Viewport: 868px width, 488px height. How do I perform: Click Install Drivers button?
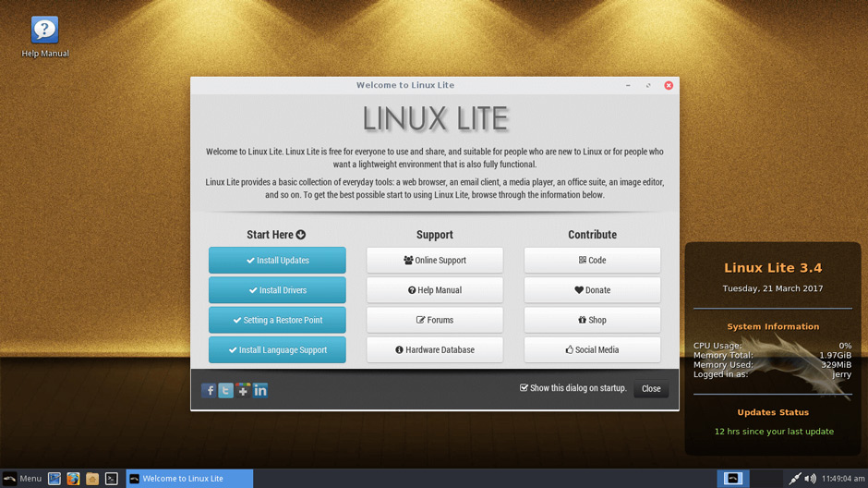[277, 290]
